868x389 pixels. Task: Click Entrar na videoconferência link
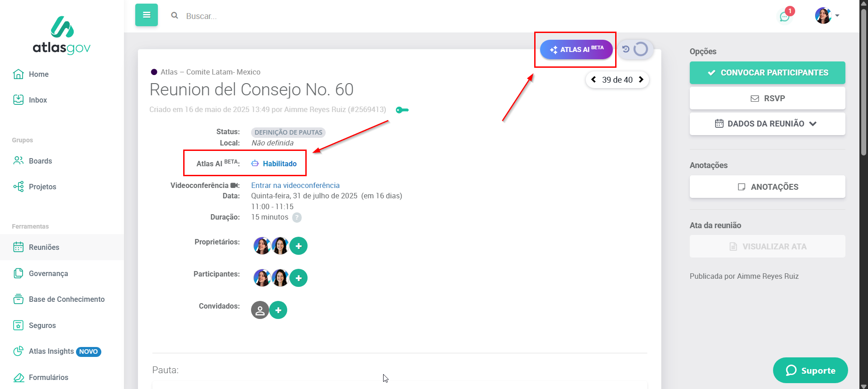tap(295, 185)
